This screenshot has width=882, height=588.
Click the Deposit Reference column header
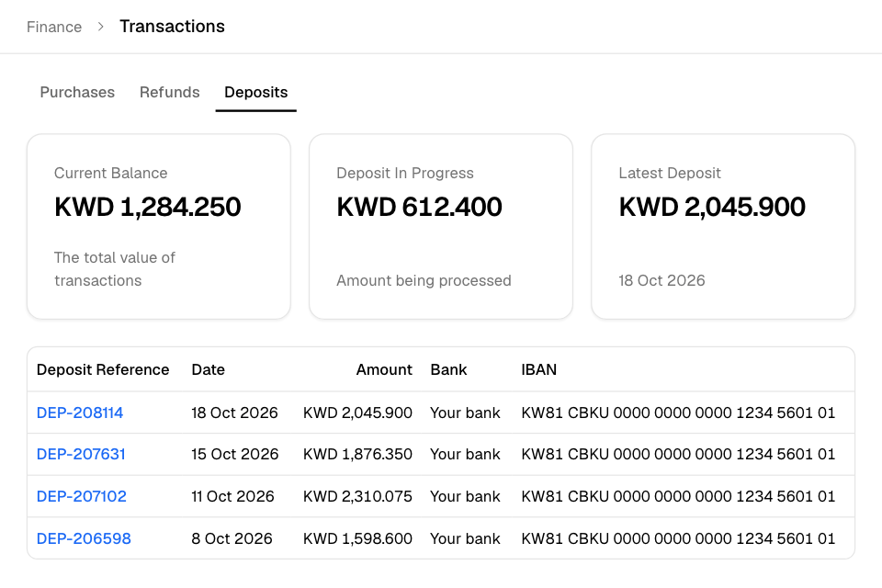coord(103,369)
